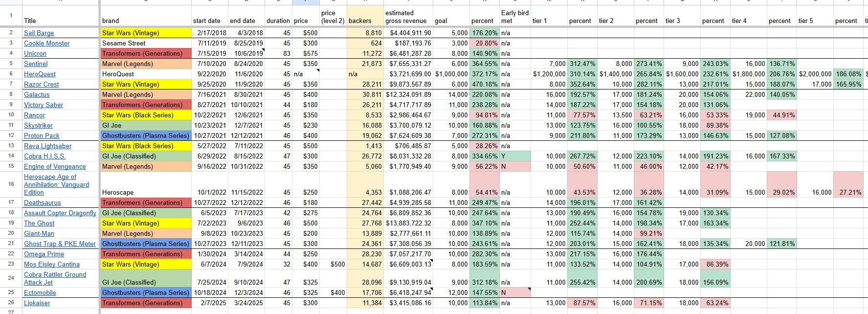Select the 27.21% tier 5 percent cell
Viewport: 868px width, 314px height.
coord(850,192)
